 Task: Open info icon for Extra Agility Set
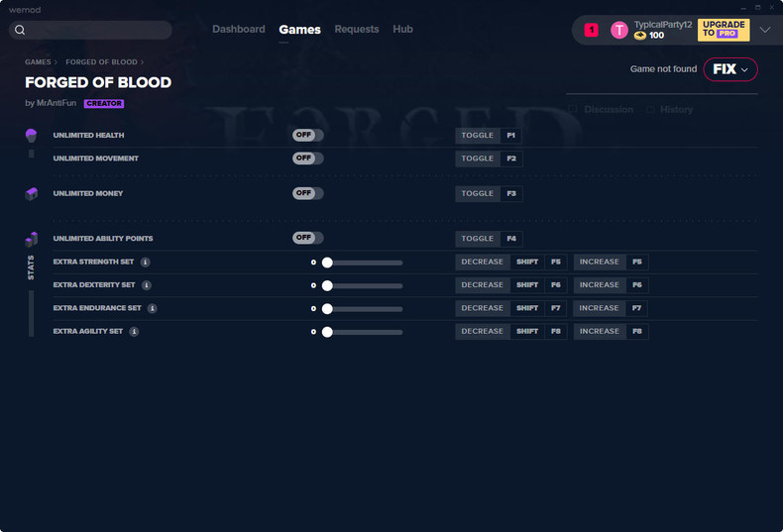(134, 331)
